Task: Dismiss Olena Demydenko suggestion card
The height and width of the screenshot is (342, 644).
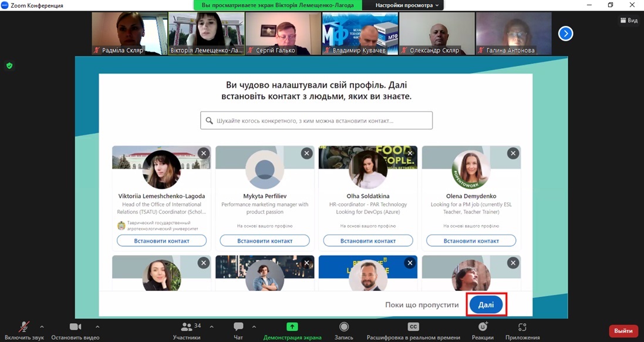Action: 513,153
